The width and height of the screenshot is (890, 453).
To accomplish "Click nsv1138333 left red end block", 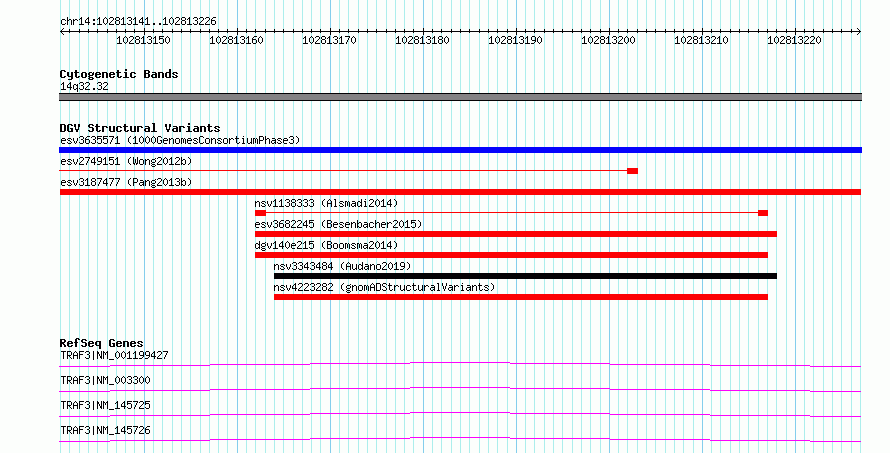I will 261,213.
